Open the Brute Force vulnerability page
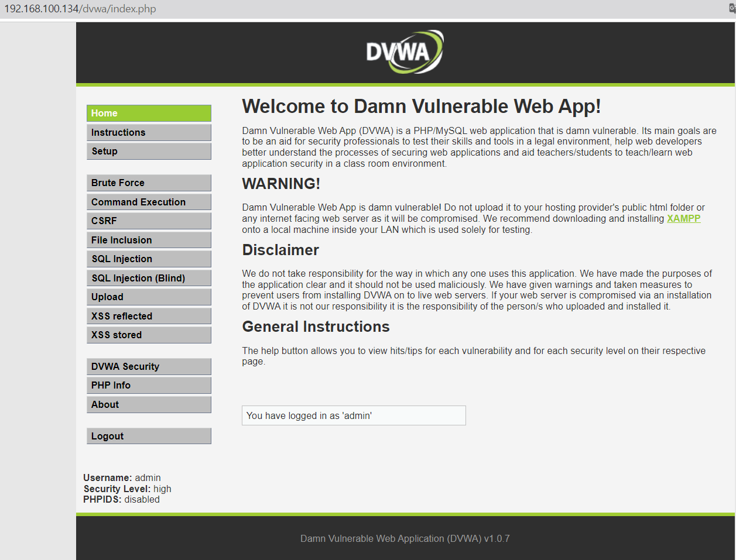736x560 pixels. click(149, 183)
